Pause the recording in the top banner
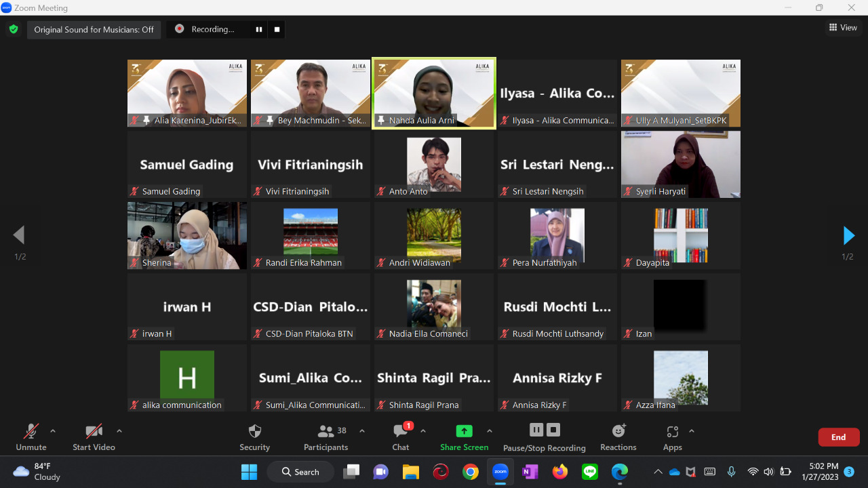This screenshot has height=488, width=868. coord(259,29)
